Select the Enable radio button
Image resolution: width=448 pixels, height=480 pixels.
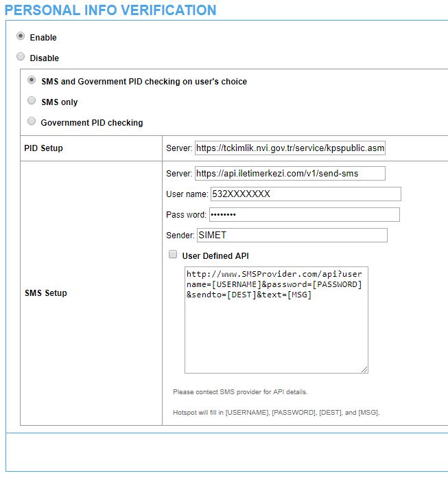click(21, 36)
